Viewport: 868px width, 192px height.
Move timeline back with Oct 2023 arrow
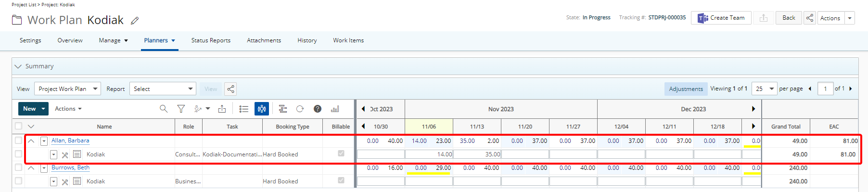click(x=363, y=109)
